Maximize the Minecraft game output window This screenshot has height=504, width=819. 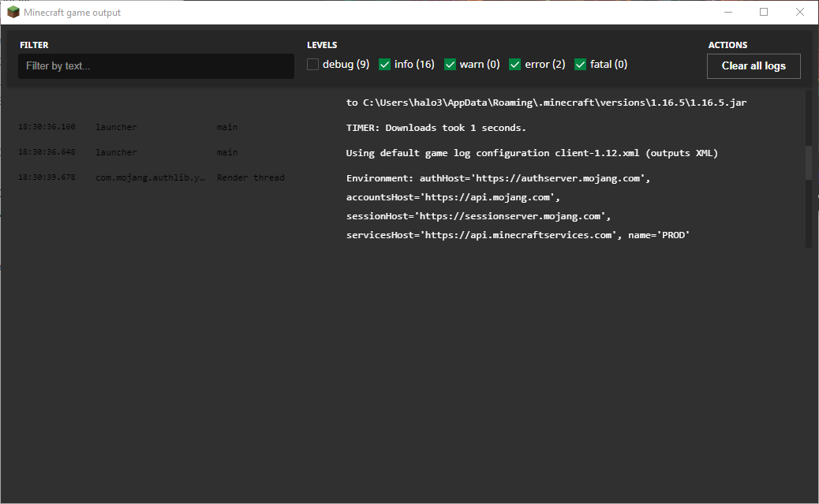pyautogui.click(x=764, y=13)
